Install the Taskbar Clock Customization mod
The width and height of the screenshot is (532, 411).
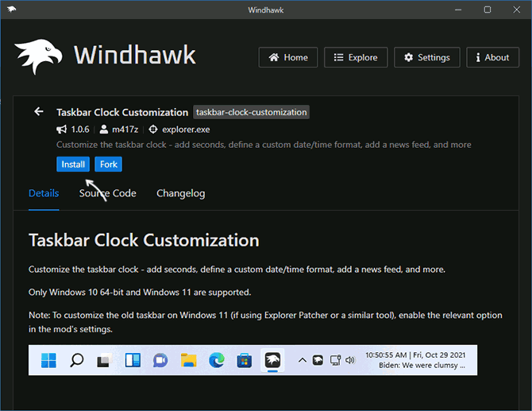click(x=73, y=165)
